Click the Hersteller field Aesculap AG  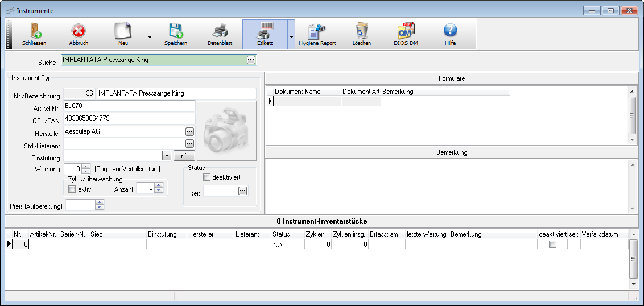point(125,131)
